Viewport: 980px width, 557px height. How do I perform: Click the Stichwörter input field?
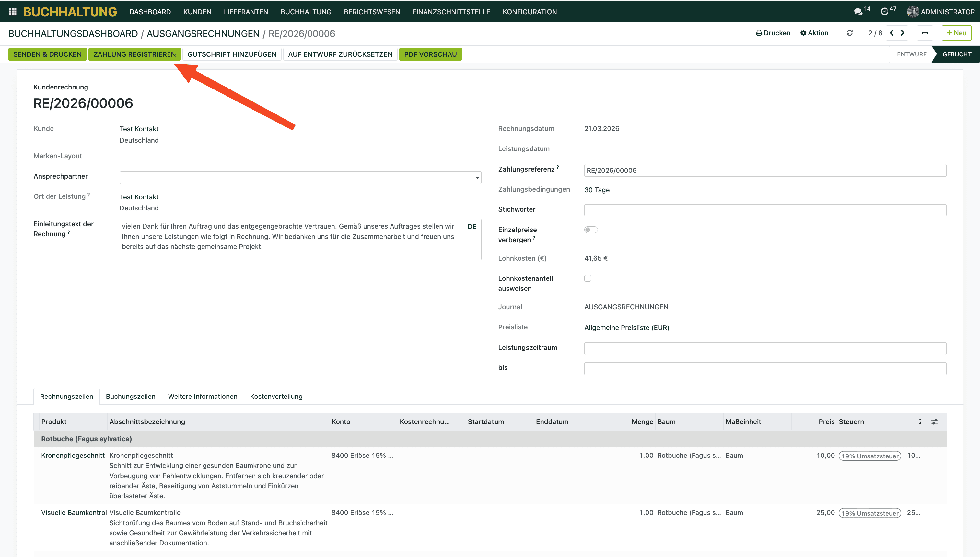click(x=765, y=210)
